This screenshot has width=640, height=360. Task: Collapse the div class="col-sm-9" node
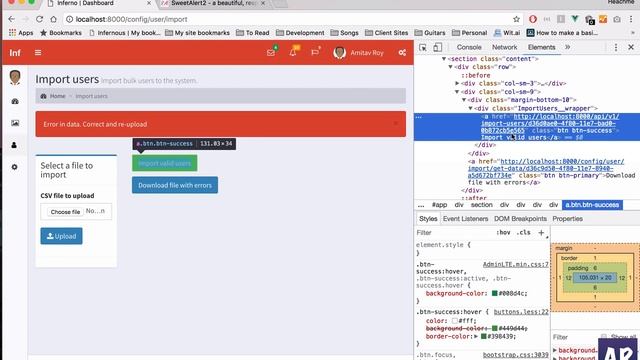tap(457, 92)
